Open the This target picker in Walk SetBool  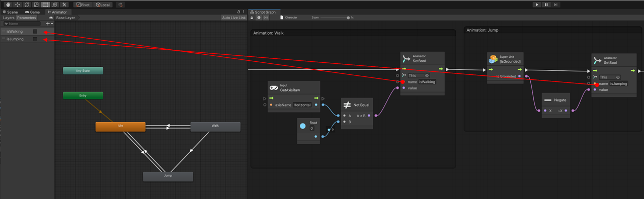click(427, 75)
